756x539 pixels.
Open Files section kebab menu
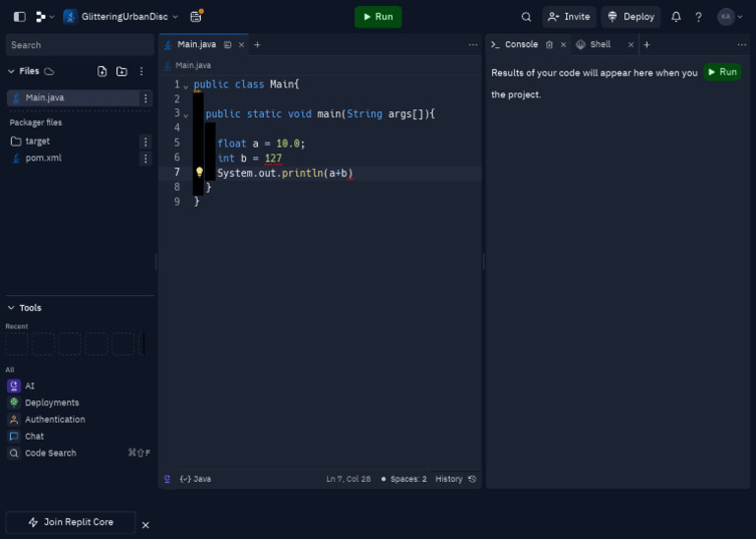click(142, 71)
